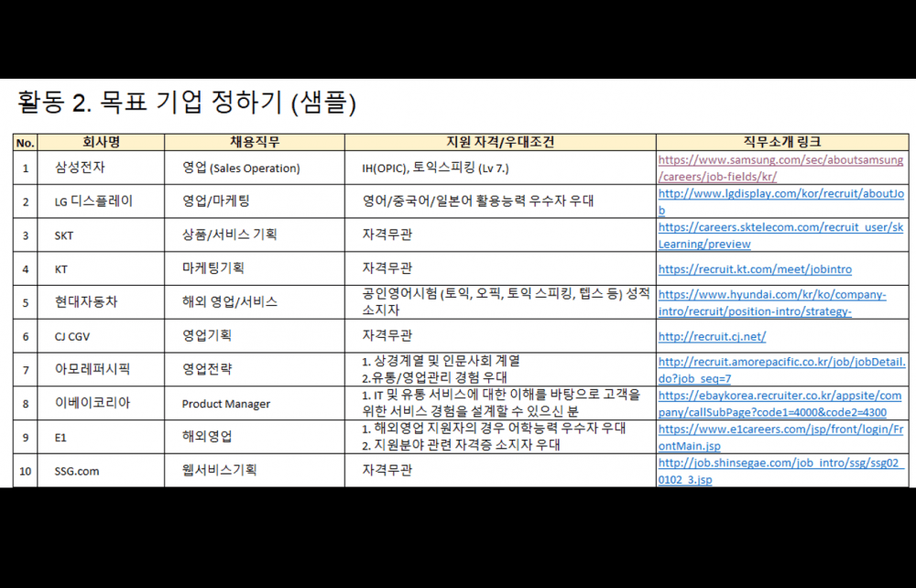Select the '채용직무' column header
The image size is (916, 588).
(x=255, y=142)
